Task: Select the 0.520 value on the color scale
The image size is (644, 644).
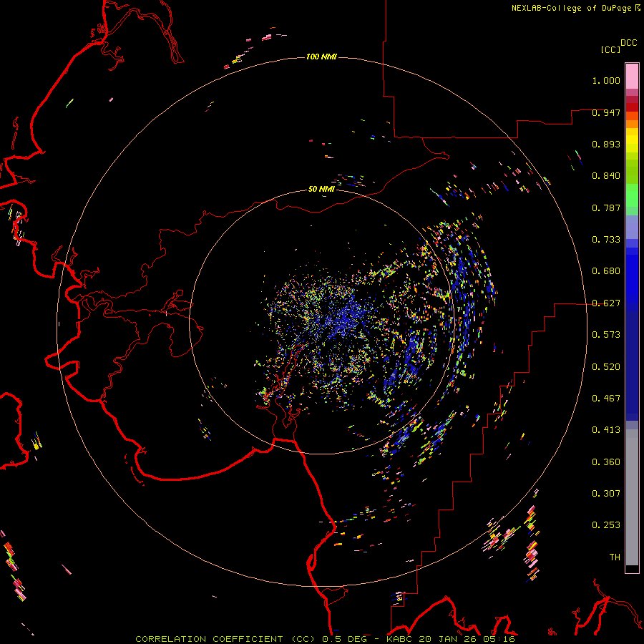Action: 606,367
